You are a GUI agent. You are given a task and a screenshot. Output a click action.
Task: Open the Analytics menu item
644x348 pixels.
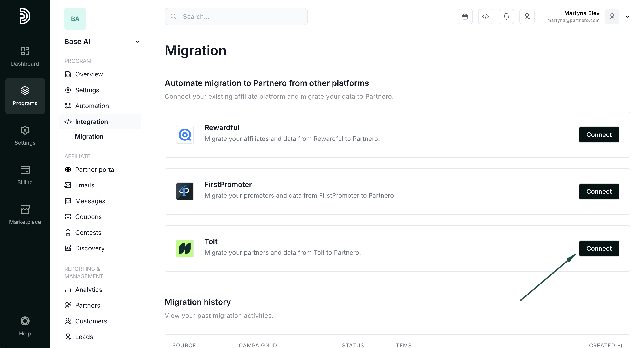[89, 290]
